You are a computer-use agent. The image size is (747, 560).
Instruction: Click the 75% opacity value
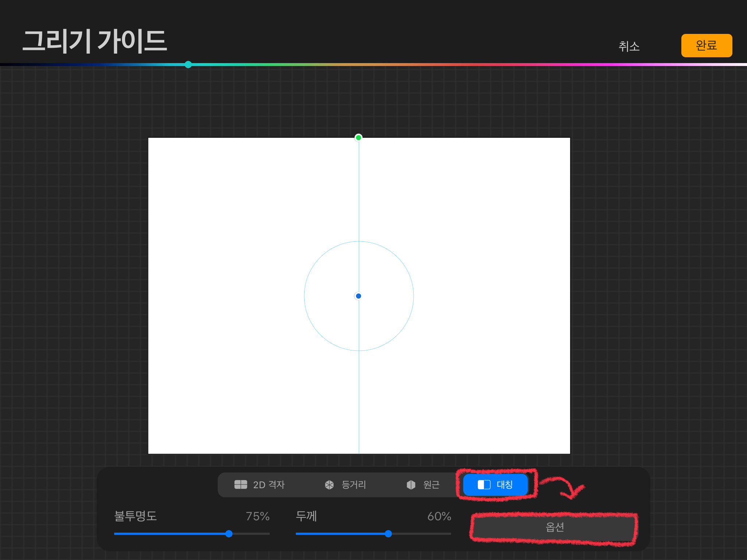[258, 516]
